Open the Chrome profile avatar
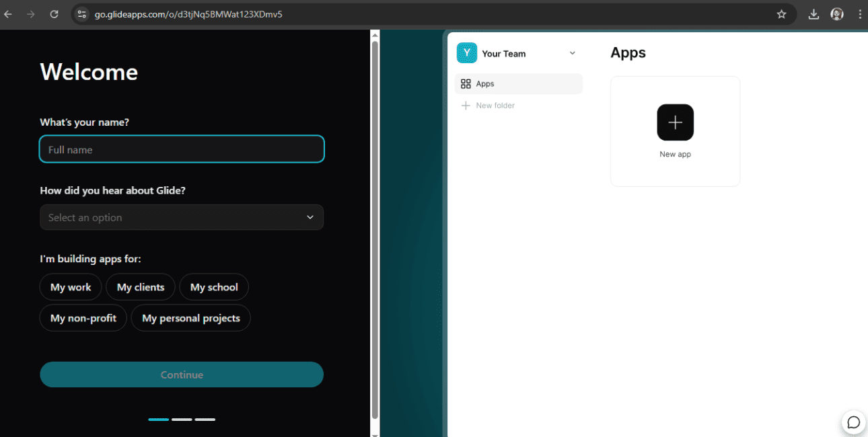This screenshot has height=437, width=868. (x=836, y=14)
